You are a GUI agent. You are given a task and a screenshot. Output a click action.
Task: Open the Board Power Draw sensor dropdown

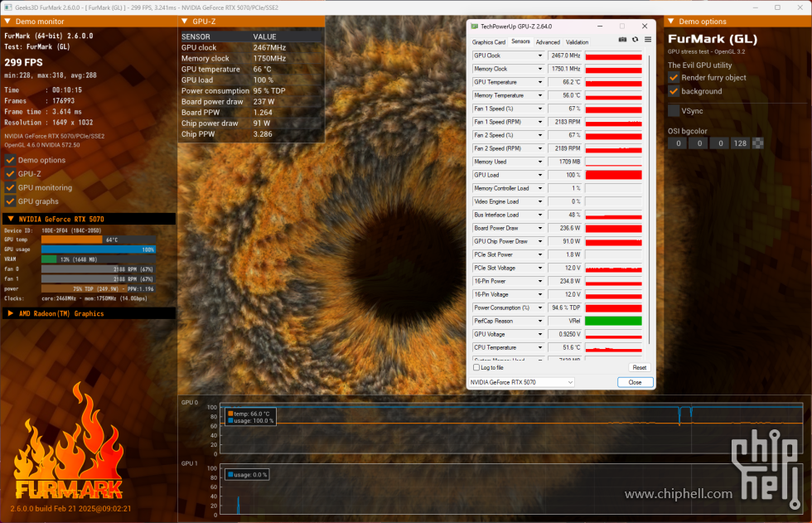point(540,229)
